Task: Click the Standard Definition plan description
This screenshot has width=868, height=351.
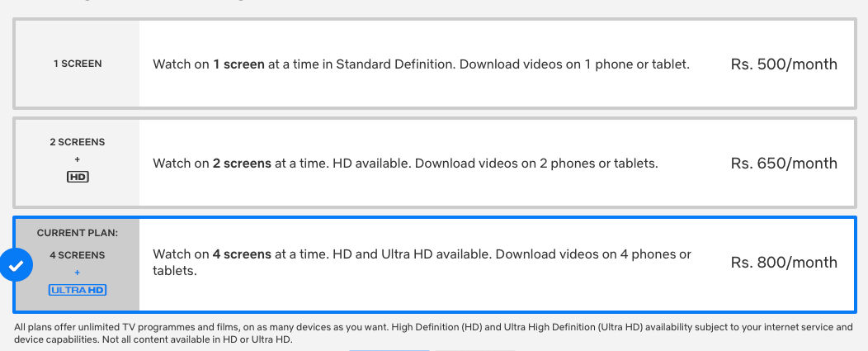Action: coord(422,64)
